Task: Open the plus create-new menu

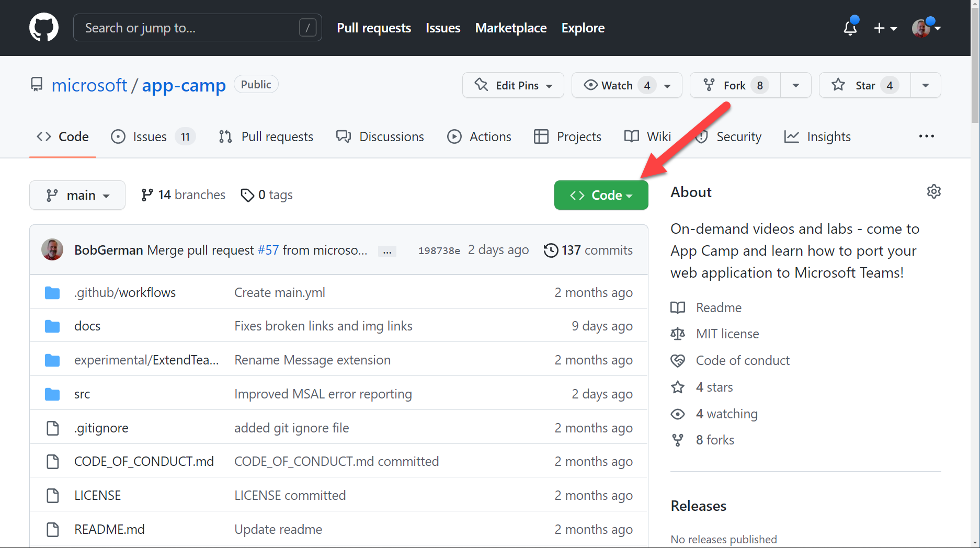Action: [x=885, y=28]
